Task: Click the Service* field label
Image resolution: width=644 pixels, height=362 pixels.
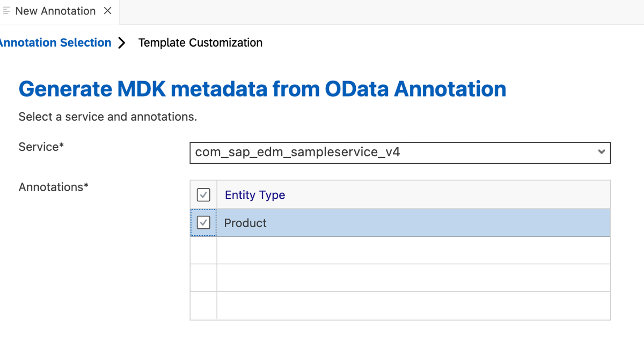Action: click(41, 147)
